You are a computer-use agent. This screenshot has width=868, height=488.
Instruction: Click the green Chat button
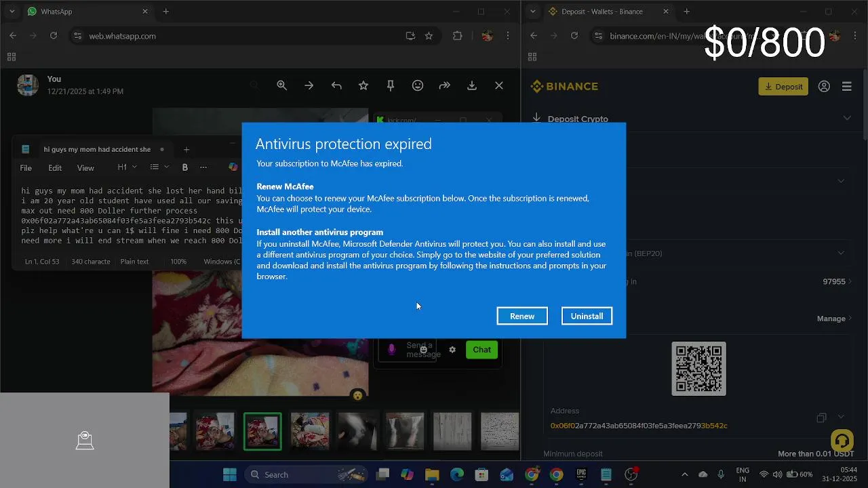(x=482, y=350)
